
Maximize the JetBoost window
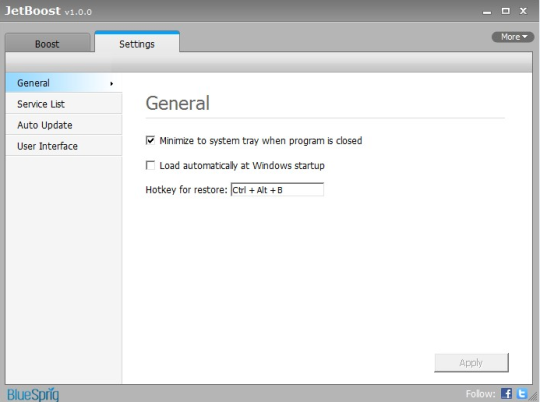506,11
